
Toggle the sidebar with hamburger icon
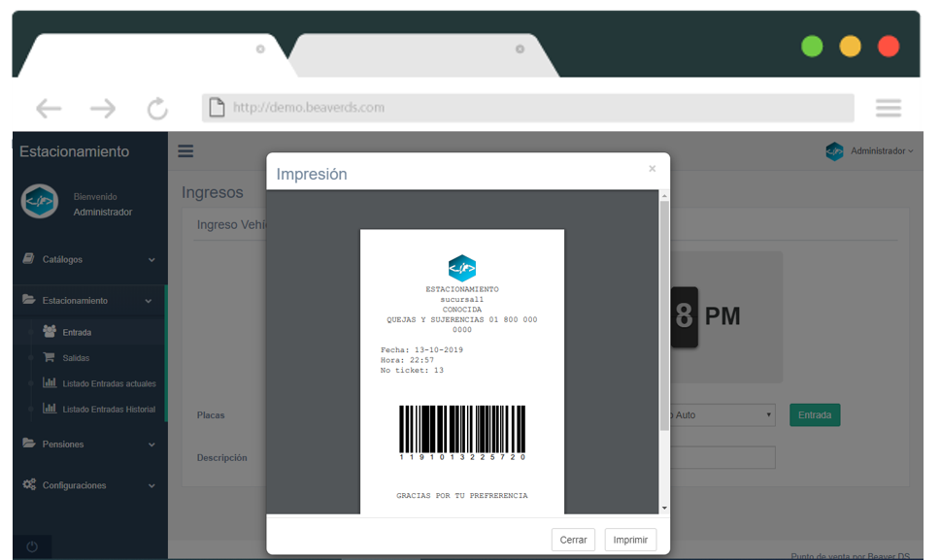185,151
